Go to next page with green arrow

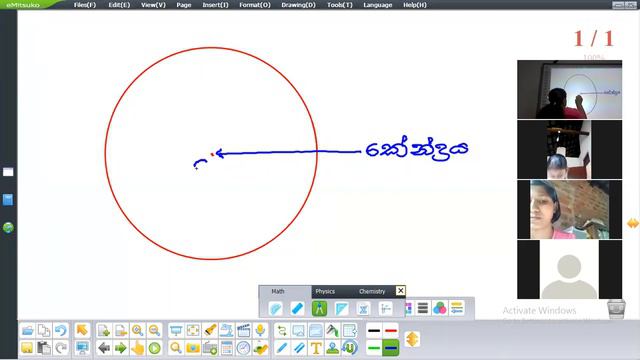coord(121,348)
